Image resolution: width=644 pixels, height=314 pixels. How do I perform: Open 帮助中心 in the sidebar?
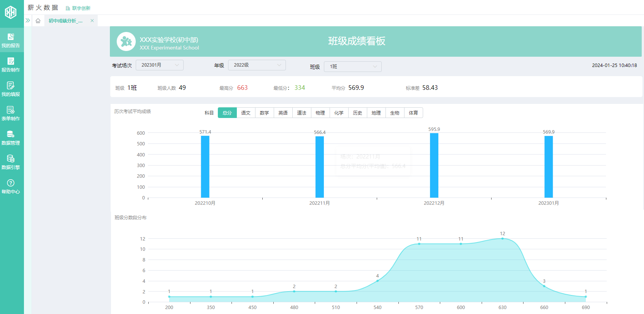pyautogui.click(x=11, y=186)
